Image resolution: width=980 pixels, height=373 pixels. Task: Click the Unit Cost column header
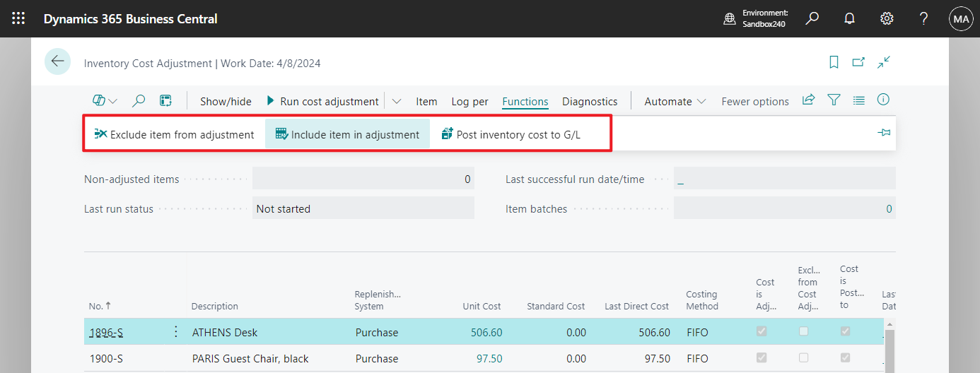pos(482,306)
